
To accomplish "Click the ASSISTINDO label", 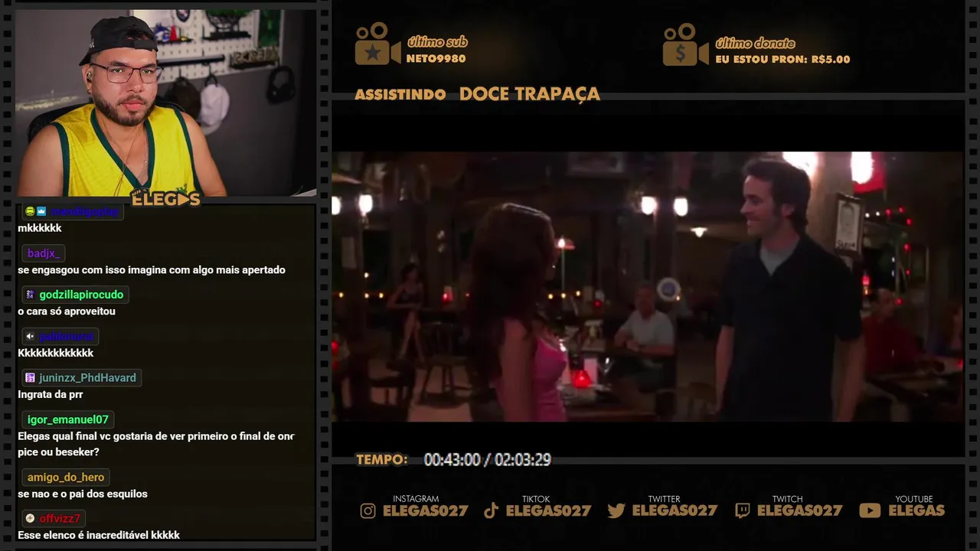I will pos(400,95).
